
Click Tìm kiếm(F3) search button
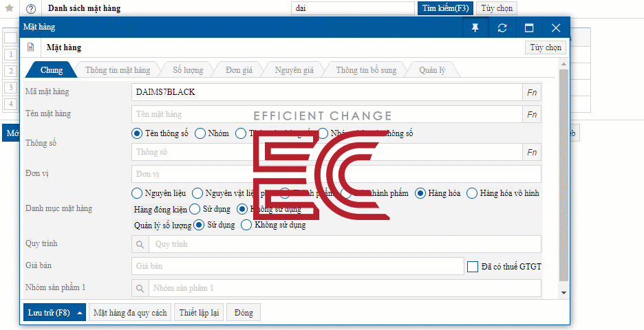[446, 8]
